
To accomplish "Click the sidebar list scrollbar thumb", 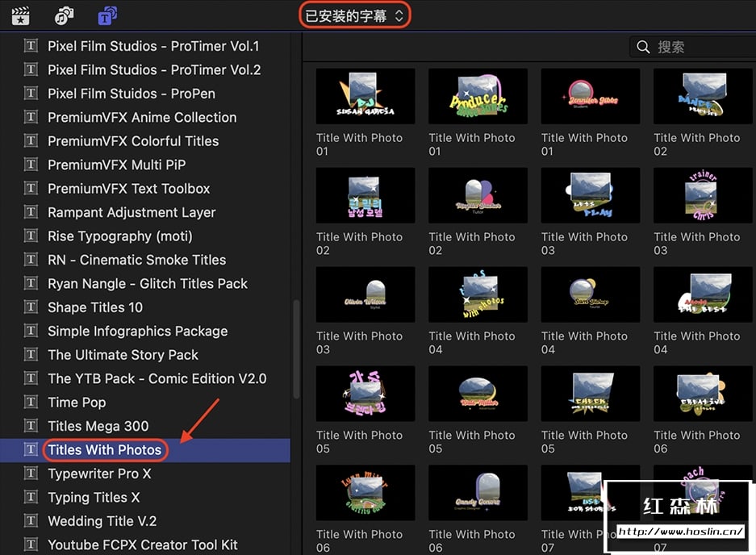I will pyautogui.click(x=296, y=349).
